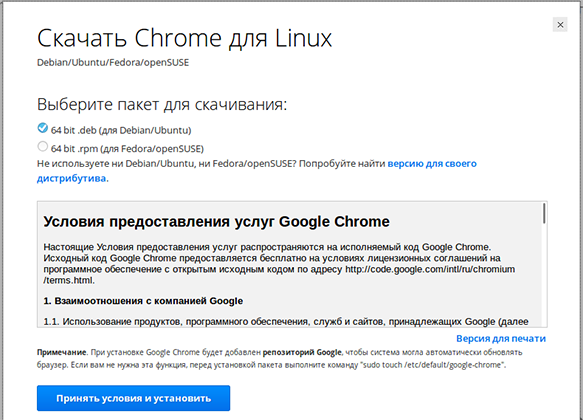Click 'Принять условия и установить' button
Screen dimensions: 583x420
coord(133,398)
